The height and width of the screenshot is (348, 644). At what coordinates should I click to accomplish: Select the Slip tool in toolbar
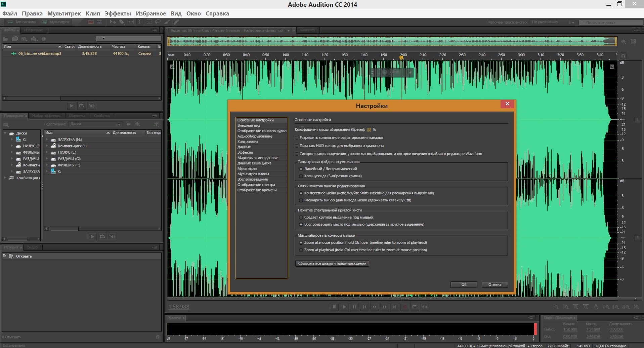[x=131, y=22]
